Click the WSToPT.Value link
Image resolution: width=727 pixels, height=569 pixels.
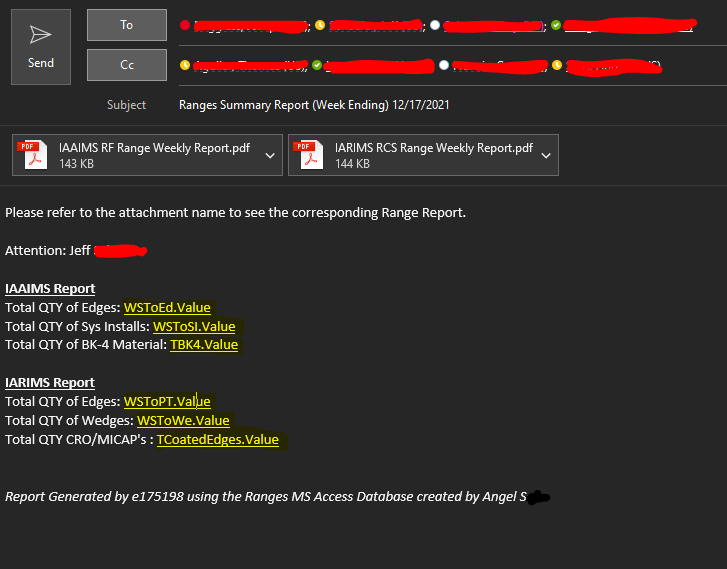click(167, 402)
